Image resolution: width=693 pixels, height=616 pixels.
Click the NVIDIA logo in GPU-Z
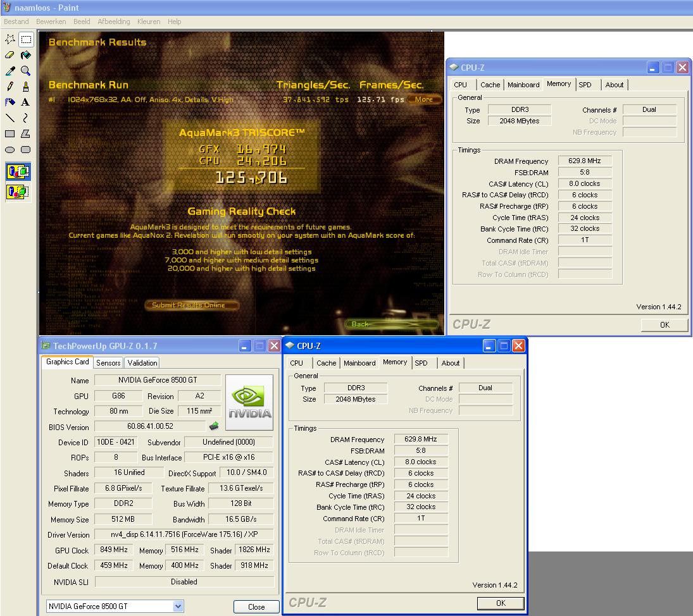click(x=249, y=402)
